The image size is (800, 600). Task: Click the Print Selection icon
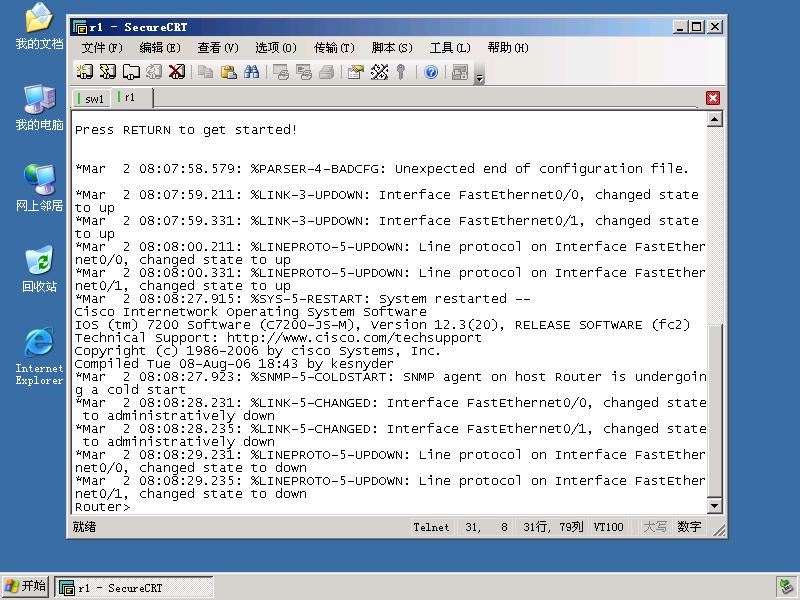tap(304, 72)
